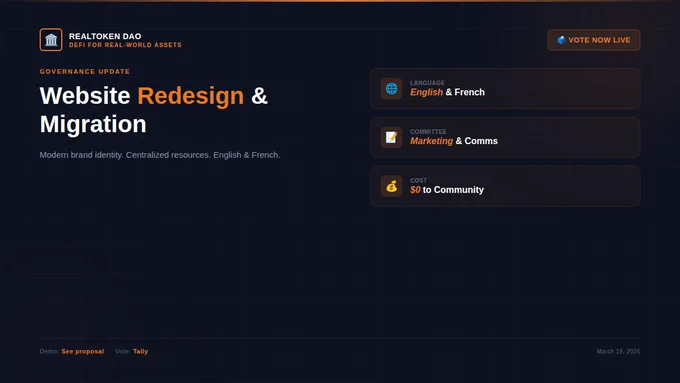Click the Vote: label in footer
This screenshot has height=383, width=680.
tap(123, 351)
